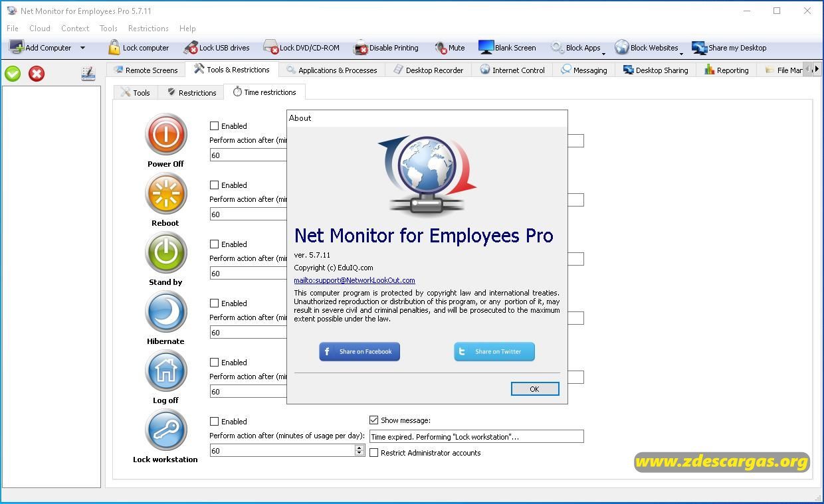Screen dimensions: 824x504
Task: Click the Blank Screen monitor icon
Action: coord(486,47)
